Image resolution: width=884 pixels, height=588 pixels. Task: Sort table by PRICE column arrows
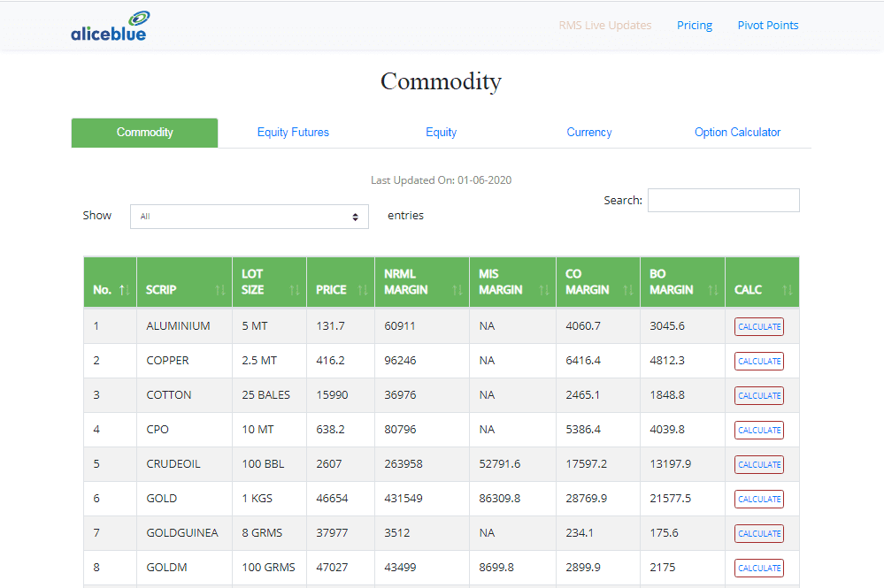pos(363,290)
